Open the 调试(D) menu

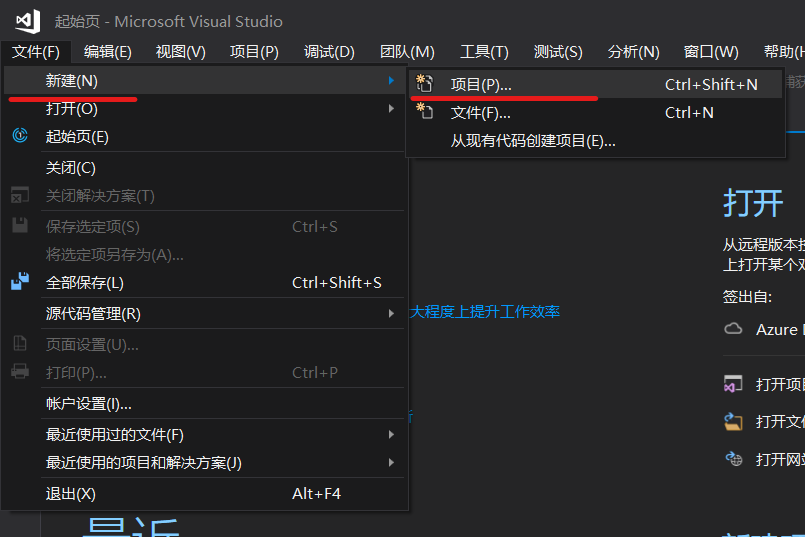[329, 52]
